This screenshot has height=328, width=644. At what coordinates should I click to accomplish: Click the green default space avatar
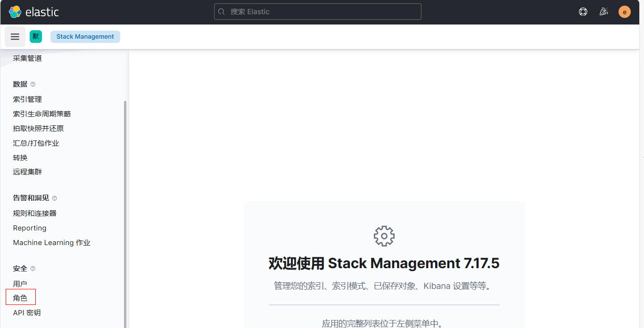pos(36,36)
